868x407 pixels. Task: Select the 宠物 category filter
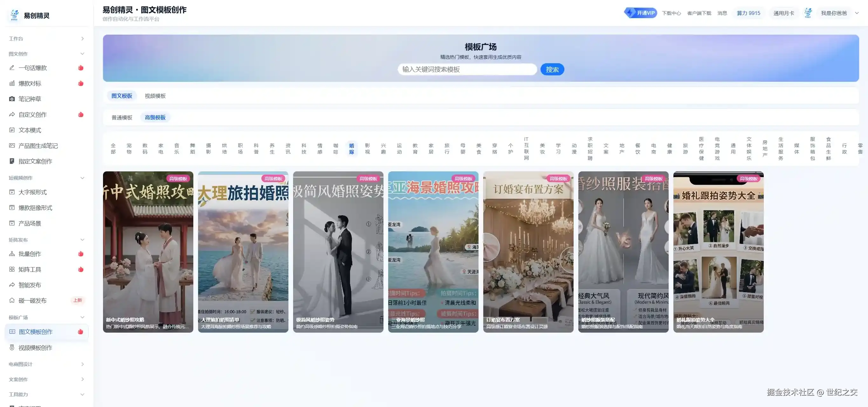pos(129,148)
